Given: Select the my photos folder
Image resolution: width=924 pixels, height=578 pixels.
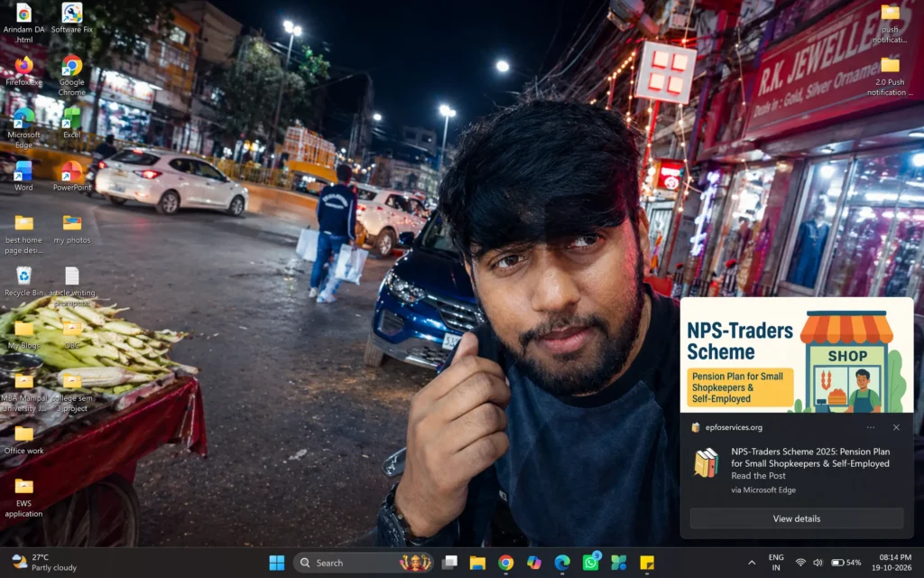Looking at the screenshot, I should (x=72, y=228).
